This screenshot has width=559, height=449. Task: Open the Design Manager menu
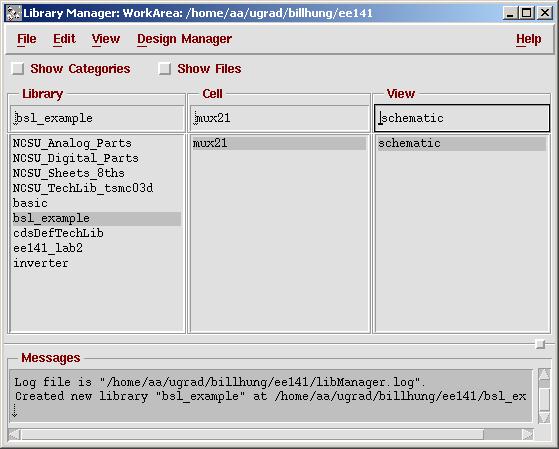pyautogui.click(x=184, y=39)
